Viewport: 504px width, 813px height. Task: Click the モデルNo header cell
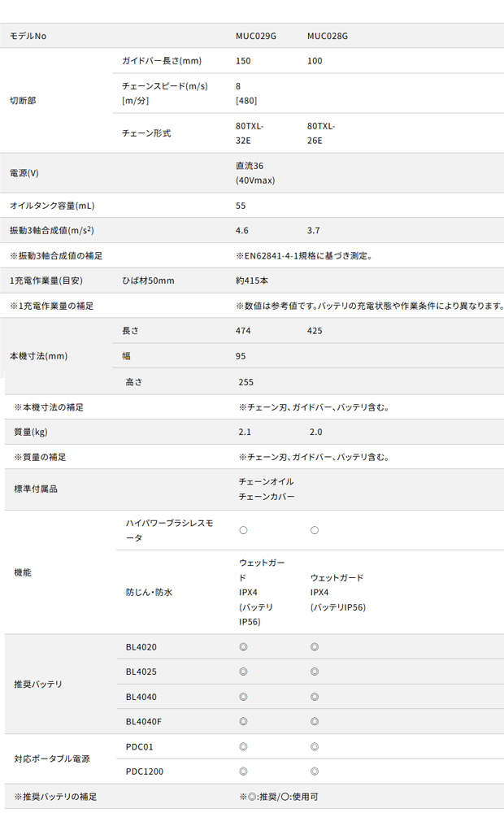coord(28,37)
